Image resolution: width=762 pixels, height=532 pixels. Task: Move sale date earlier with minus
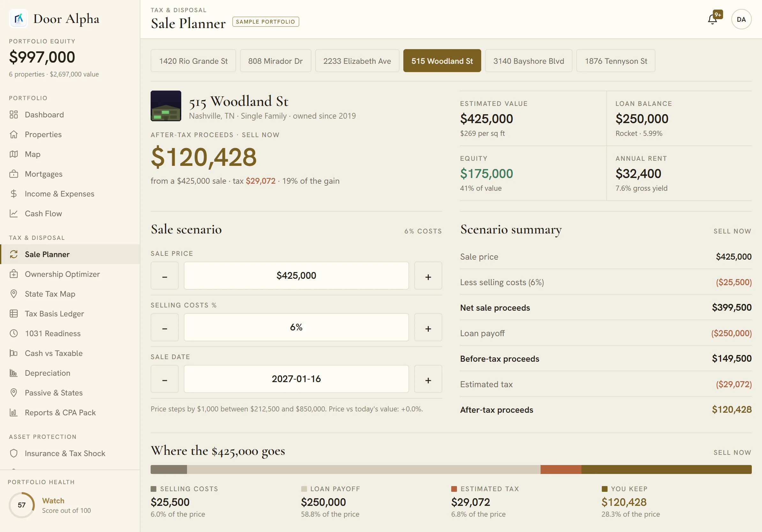point(165,379)
